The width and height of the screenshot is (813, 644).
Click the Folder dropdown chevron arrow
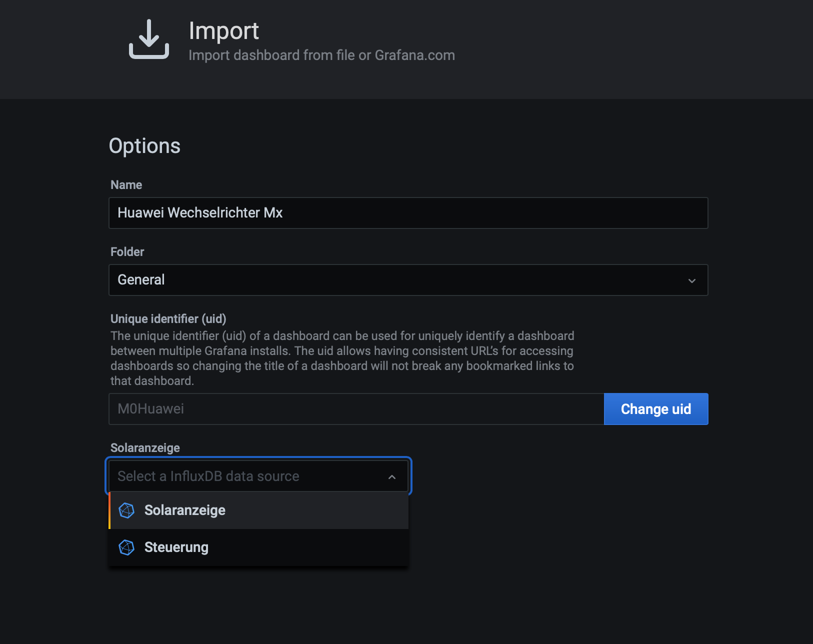click(692, 280)
